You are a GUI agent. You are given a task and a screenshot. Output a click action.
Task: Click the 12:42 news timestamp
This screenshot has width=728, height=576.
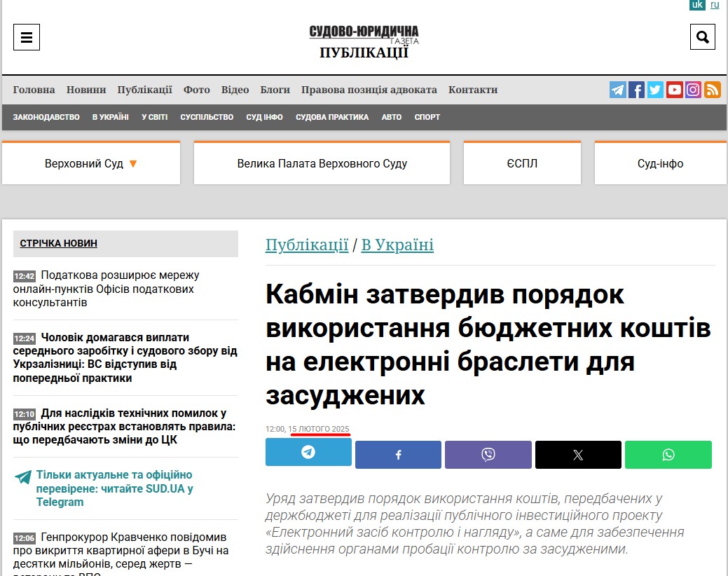click(24, 276)
